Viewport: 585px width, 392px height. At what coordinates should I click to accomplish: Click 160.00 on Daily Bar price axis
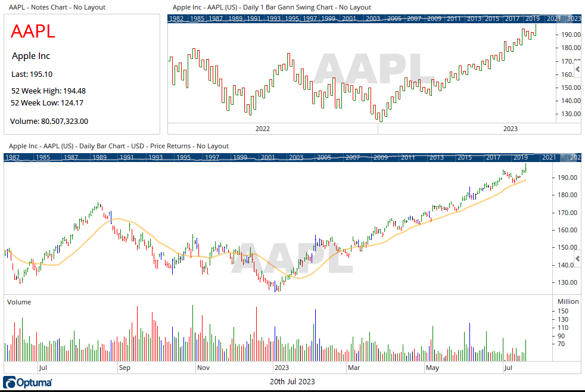point(568,230)
